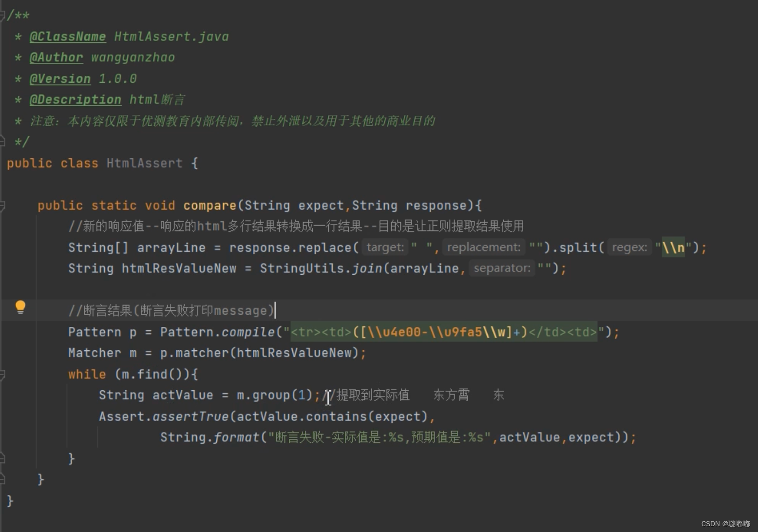The height and width of the screenshot is (532, 758).
Task: Click the @Description Javadoc tag
Action: (x=75, y=100)
